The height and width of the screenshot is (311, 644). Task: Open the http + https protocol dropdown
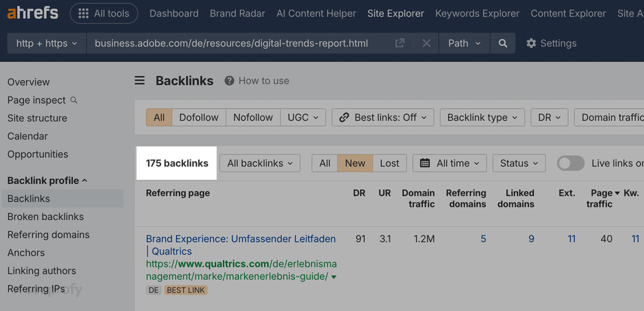click(47, 43)
